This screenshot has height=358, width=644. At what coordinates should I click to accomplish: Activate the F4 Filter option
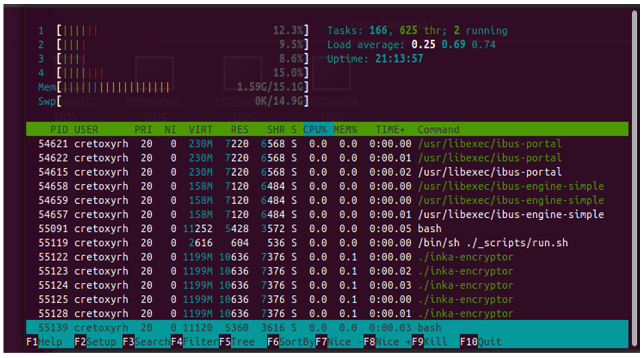point(195,341)
